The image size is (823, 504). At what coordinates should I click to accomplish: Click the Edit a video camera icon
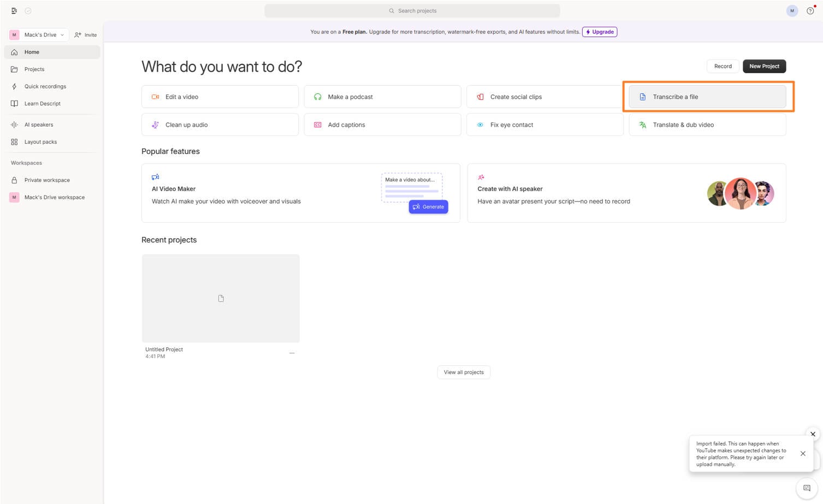(x=155, y=97)
